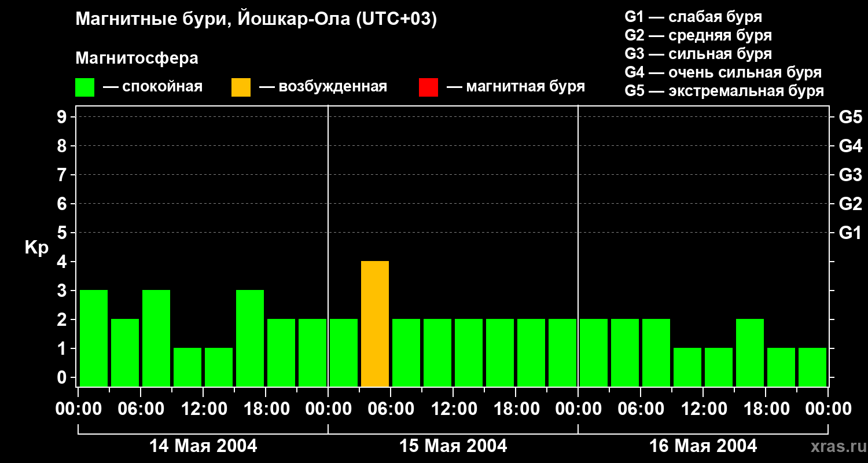Click the 16 May 18:00–21:00 green bar
Viewport: 868px width, 463px height.
tap(781, 368)
